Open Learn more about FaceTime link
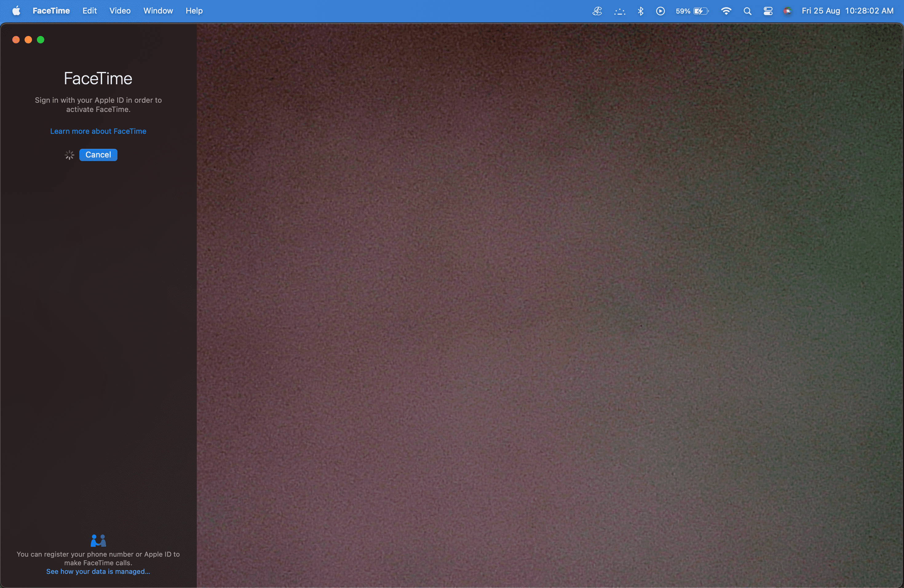Viewport: 904px width, 588px height. pos(98,131)
